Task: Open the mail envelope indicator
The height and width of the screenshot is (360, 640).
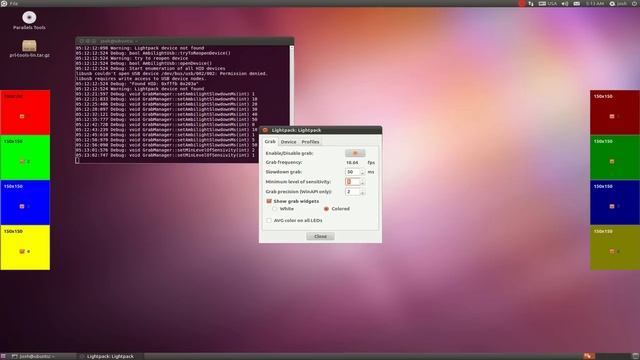Action: pyautogui.click(x=577, y=3)
